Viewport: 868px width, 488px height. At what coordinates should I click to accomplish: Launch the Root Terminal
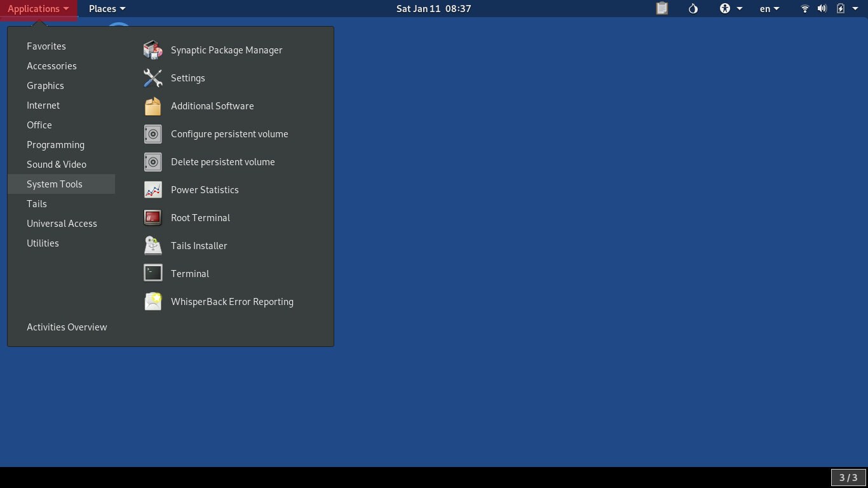point(200,217)
